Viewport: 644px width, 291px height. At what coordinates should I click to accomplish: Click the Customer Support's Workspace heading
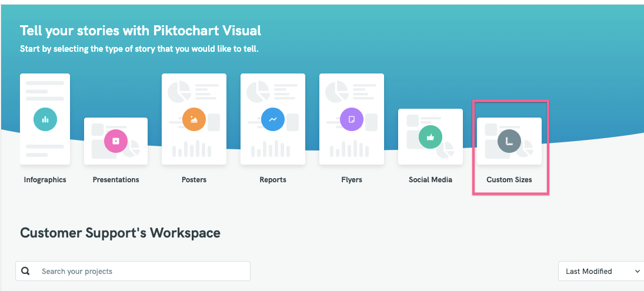[x=121, y=233]
